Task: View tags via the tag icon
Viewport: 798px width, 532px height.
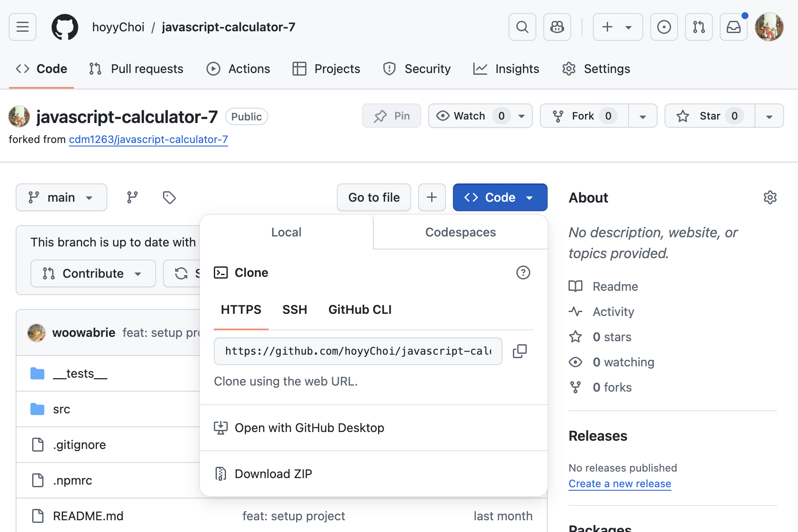Action: tap(169, 197)
